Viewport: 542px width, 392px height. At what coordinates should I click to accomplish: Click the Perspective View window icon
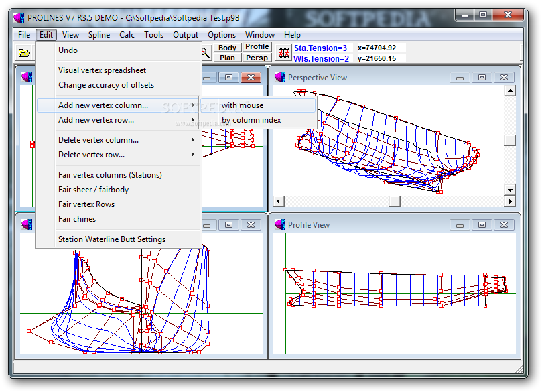[x=280, y=78]
